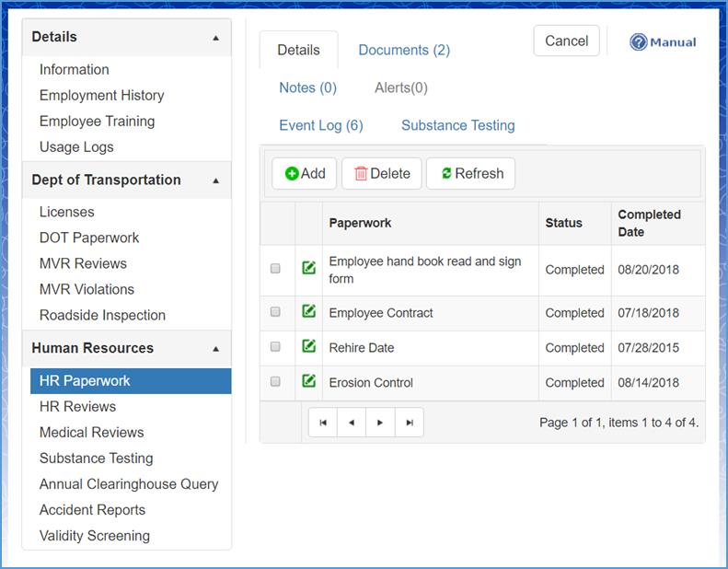Tick the Erosion Control row checkbox
The width and height of the screenshot is (728, 569).
pos(275,381)
